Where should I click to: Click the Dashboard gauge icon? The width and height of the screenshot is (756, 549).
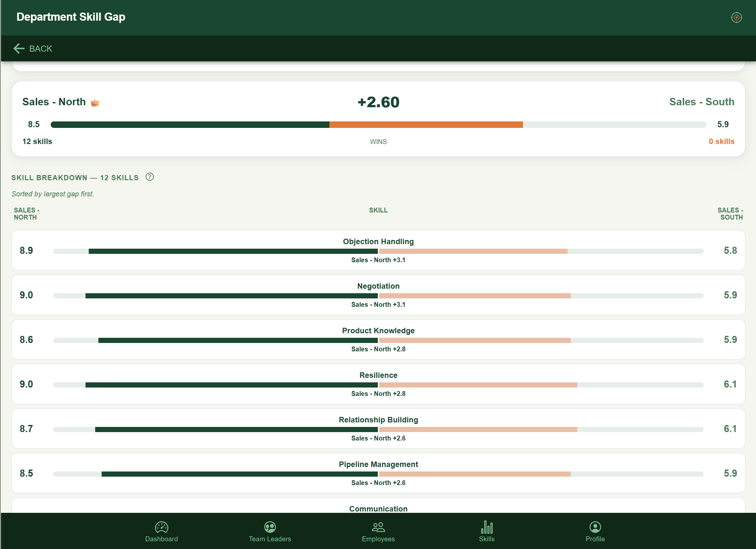pyautogui.click(x=161, y=527)
